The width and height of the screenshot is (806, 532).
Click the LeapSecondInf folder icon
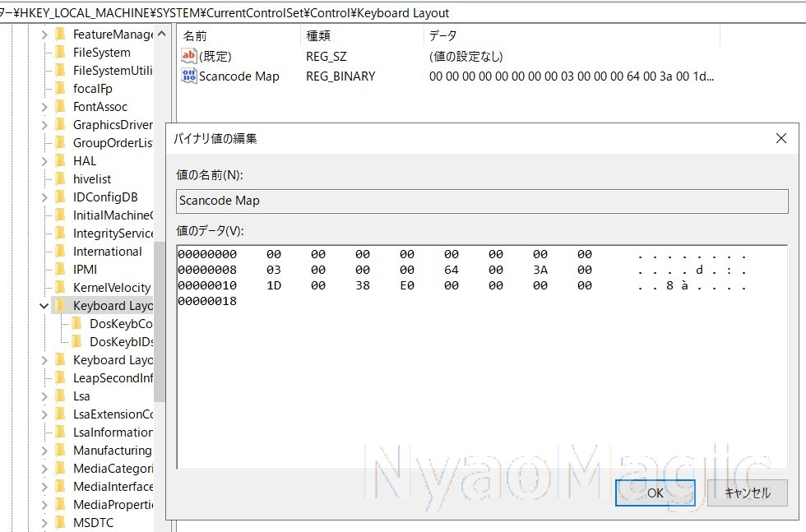(60, 377)
